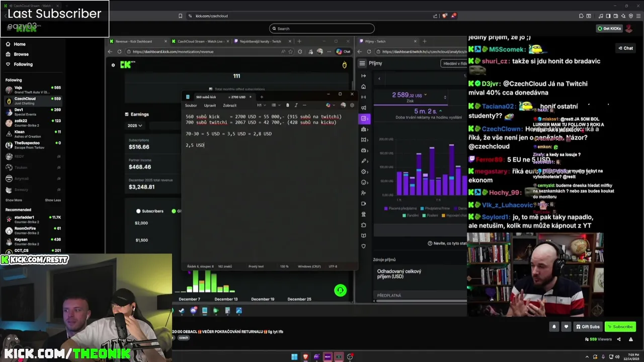The image size is (644, 362).
Task: Open Soubor menu in Notepad
Action: [191, 106]
